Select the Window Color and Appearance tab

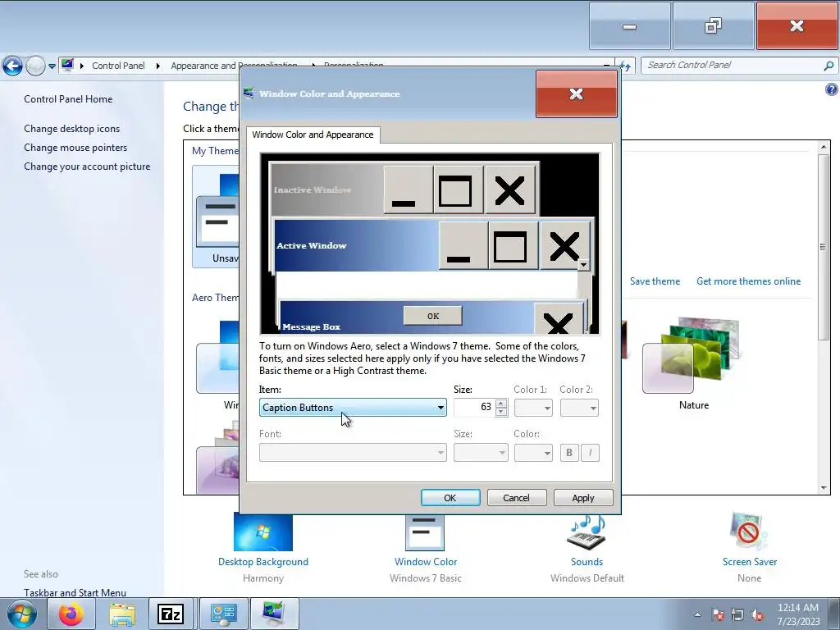[x=313, y=135]
